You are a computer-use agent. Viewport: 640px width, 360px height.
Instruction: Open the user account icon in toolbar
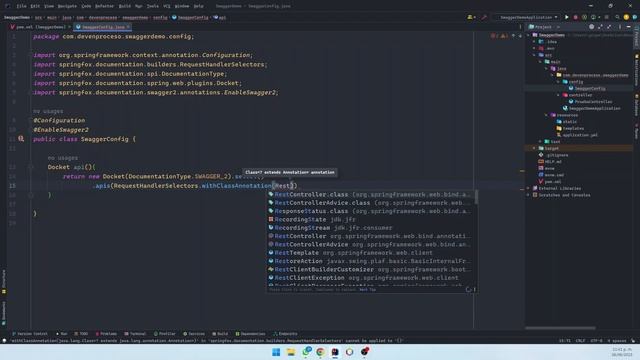pos(471,17)
